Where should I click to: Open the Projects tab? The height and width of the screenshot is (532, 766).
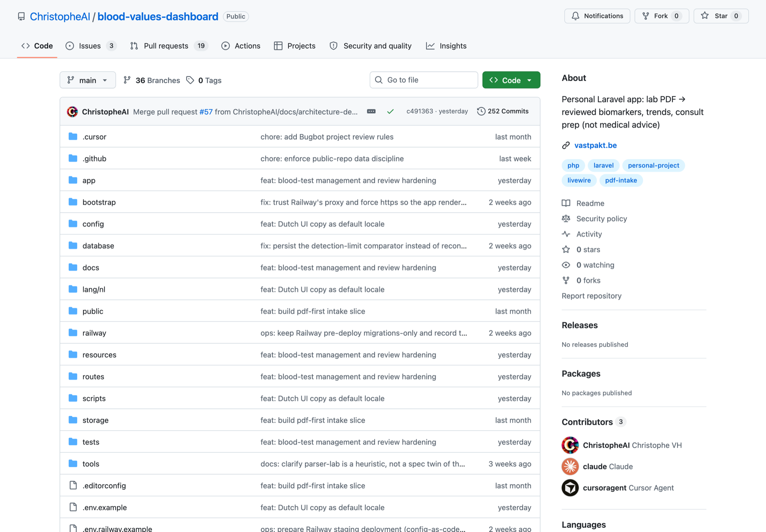[x=295, y=46]
